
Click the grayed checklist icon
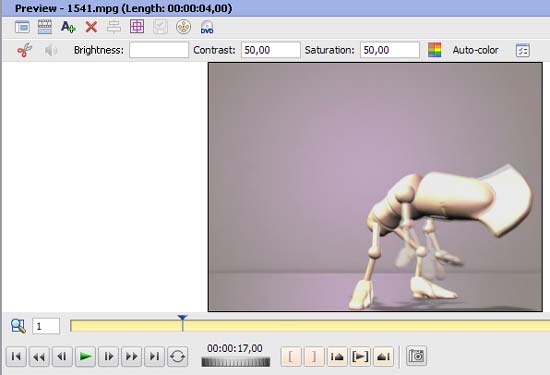(x=160, y=27)
